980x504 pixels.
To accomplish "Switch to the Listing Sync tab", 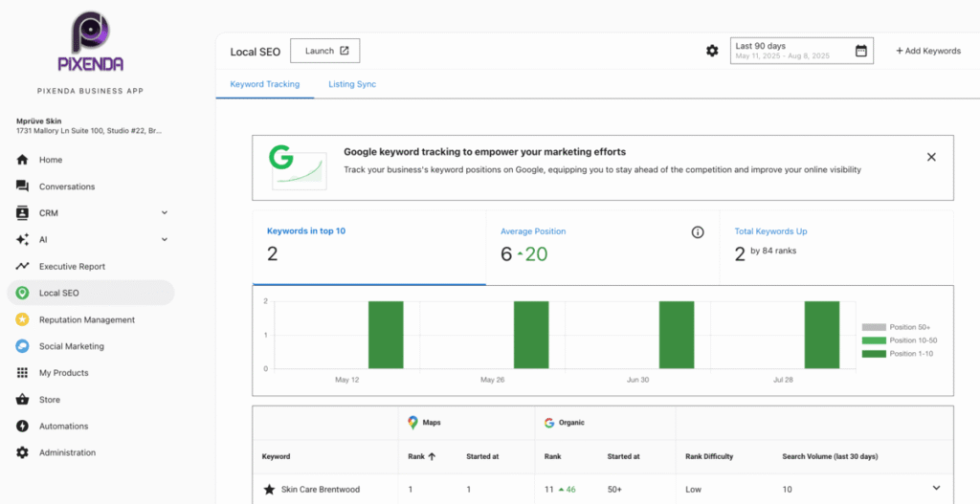I will 352,84.
